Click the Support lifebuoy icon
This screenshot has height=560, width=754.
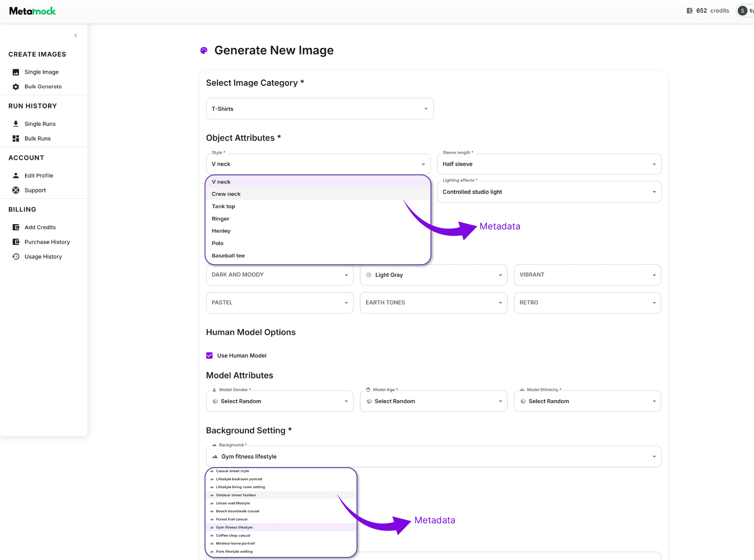[16, 190]
